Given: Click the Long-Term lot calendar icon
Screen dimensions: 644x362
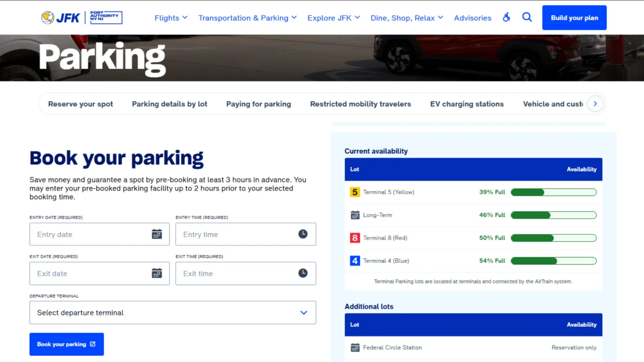Looking at the screenshot, I should coord(355,215).
